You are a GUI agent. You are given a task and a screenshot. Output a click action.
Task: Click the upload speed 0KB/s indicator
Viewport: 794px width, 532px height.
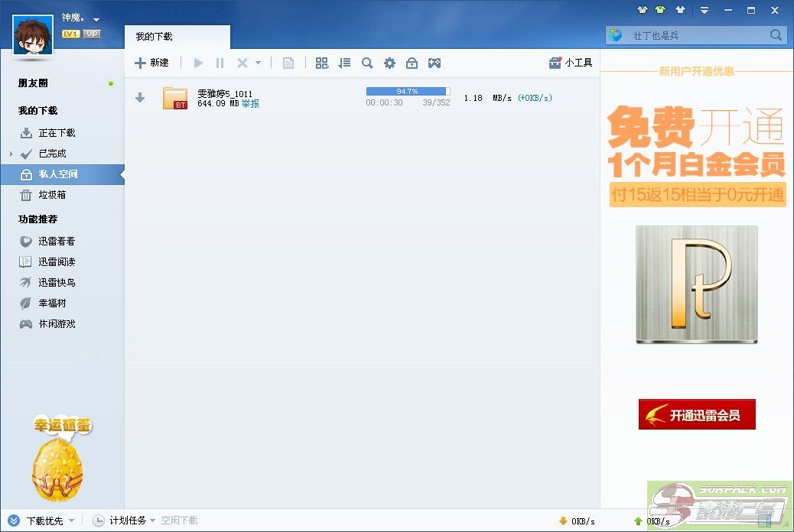pos(652,521)
